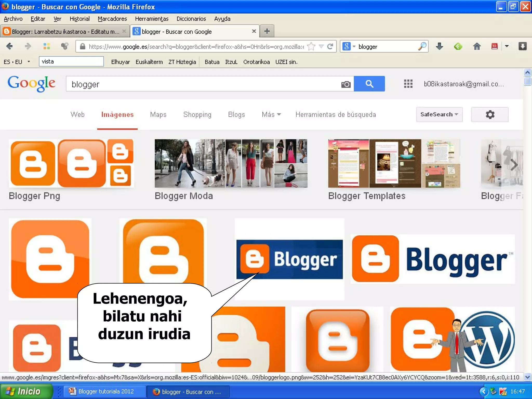Click the Google search text field

pos(203,84)
